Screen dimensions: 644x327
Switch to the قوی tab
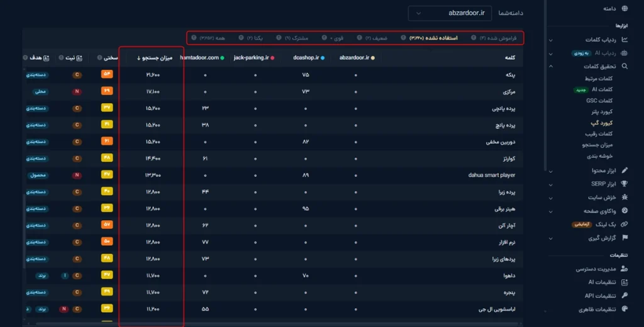337,38
